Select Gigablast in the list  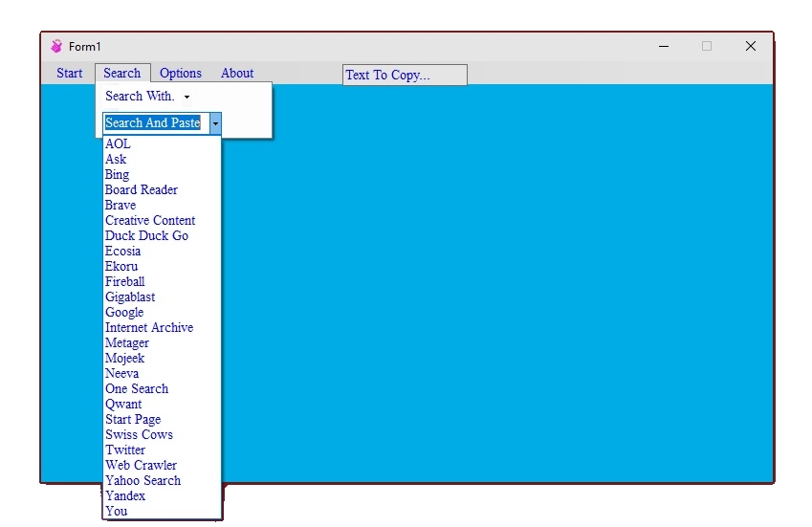pos(162,297)
